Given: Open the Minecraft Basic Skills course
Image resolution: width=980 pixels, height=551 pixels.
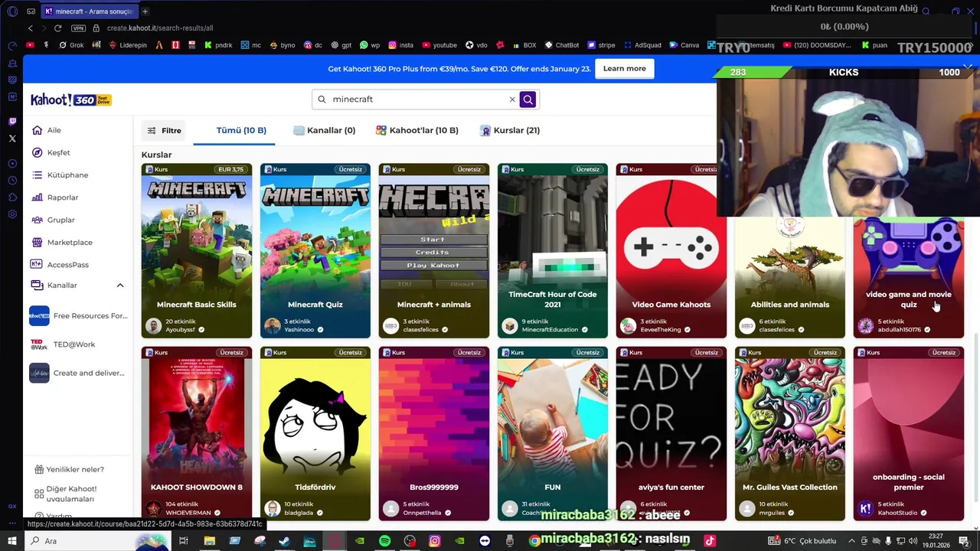Looking at the screenshot, I should (197, 251).
